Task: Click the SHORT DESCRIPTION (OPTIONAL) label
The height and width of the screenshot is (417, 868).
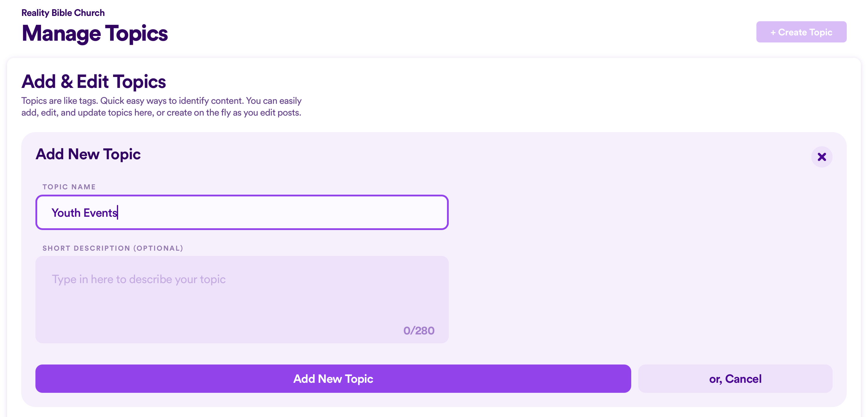Action: pyautogui.click(x=113, y=248)
